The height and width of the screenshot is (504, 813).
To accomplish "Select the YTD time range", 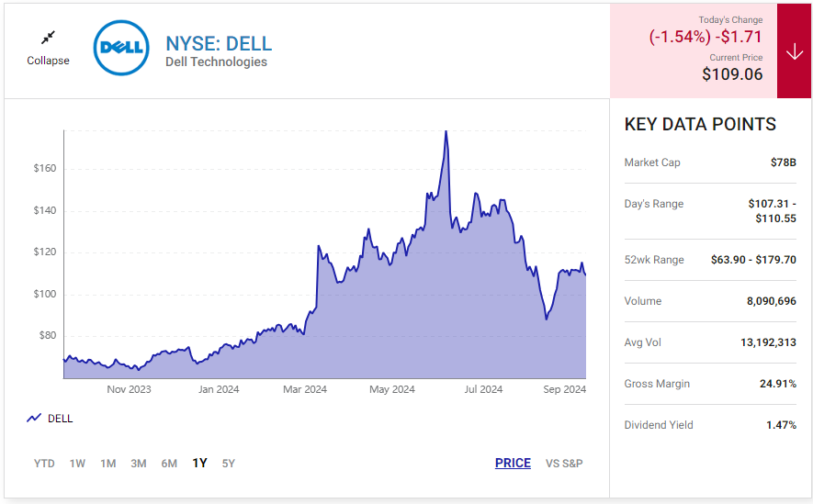I will [x=44, y=464].
